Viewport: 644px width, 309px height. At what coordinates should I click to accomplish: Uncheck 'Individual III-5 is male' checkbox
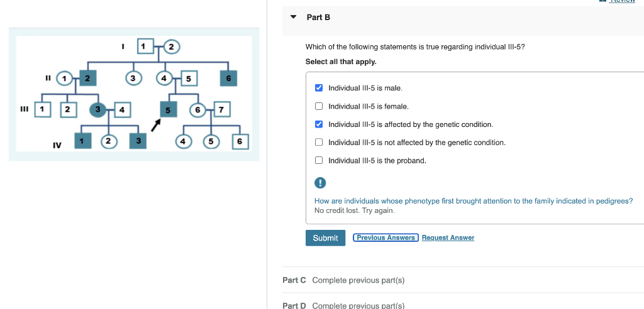[x=319, y=88]
